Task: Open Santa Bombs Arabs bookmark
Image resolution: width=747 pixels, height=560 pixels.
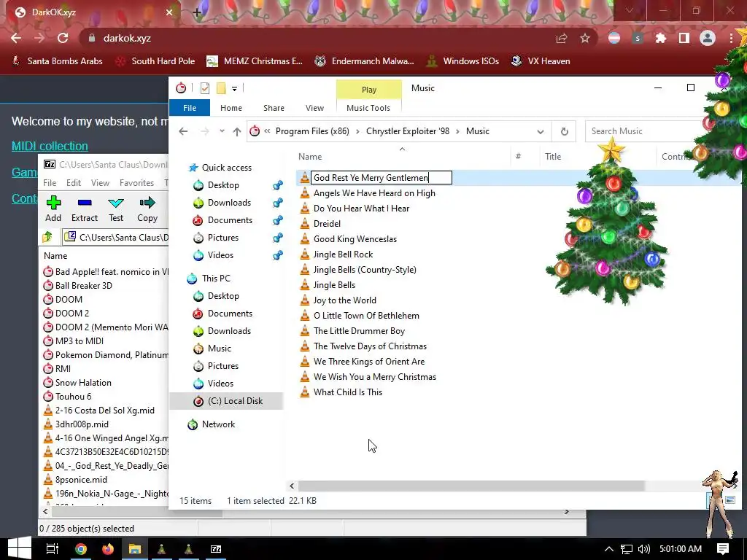Action: tap(57, 61)
